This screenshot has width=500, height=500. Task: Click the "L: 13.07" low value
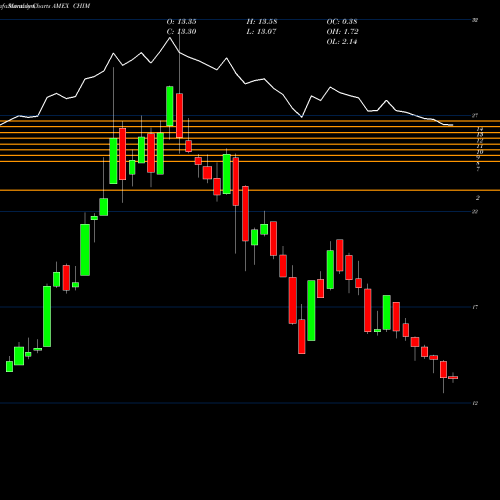261,32
